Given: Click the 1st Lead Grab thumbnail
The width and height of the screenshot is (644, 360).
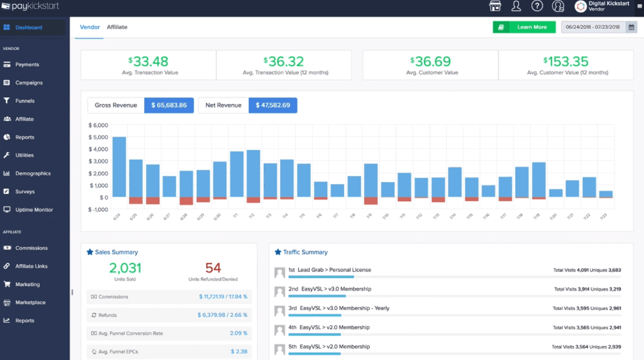Looking at the screenshot, I should 280,273.
